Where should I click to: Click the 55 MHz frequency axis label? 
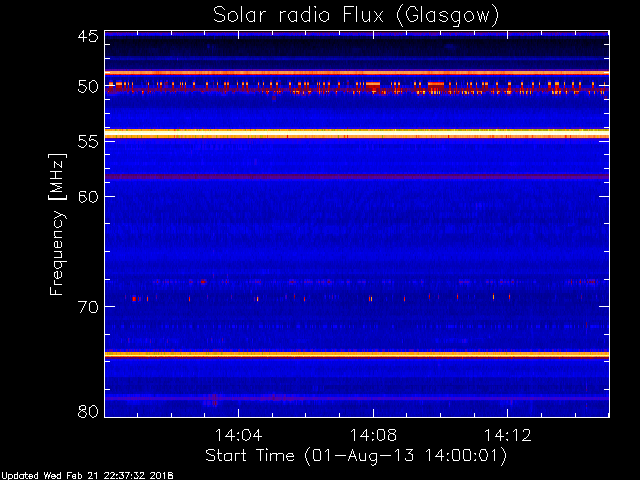pyautogui.click(x=88, y=142)
